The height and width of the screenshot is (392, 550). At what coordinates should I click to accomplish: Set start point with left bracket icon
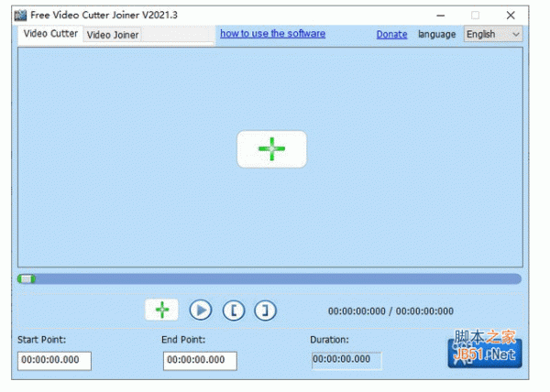click(x=234, y=310)
